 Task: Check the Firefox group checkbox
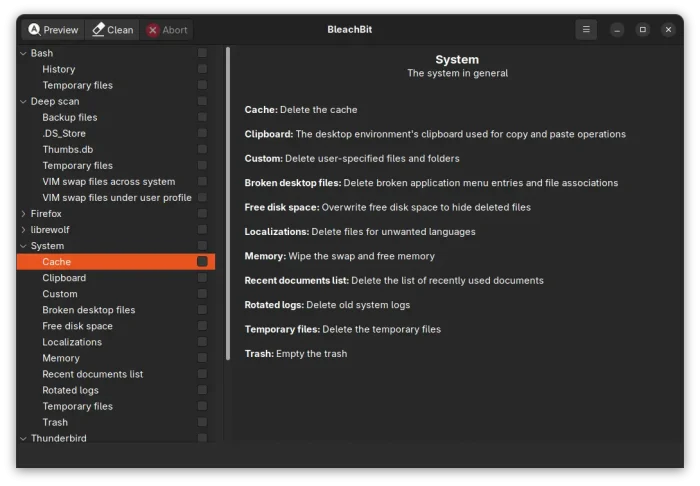point(202,213)
